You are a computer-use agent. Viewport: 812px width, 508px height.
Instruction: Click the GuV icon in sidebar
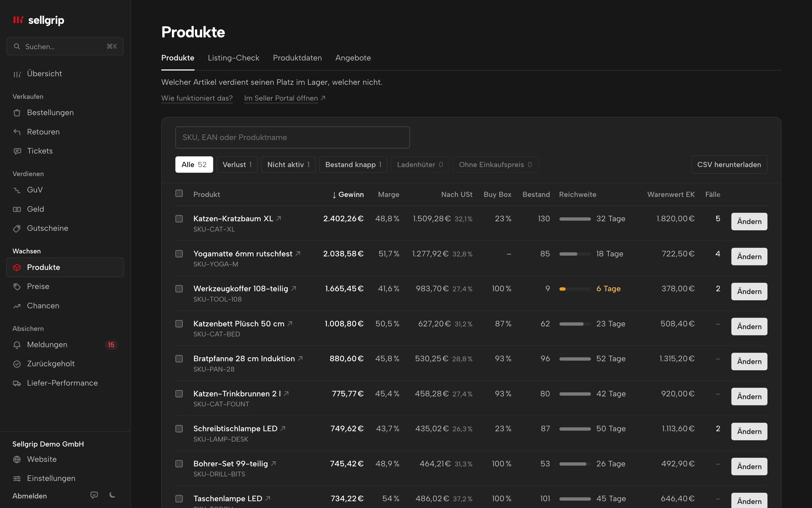(17, 190)
